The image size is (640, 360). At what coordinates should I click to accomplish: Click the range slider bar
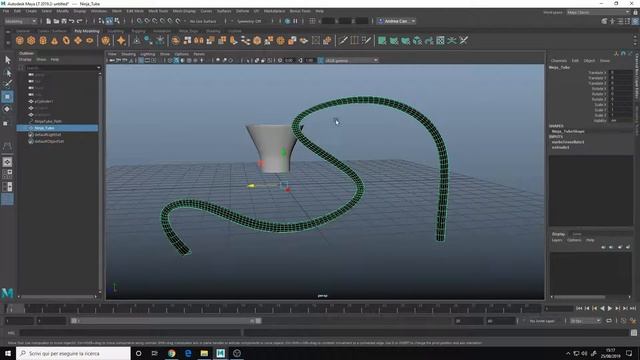pos(166,321)
